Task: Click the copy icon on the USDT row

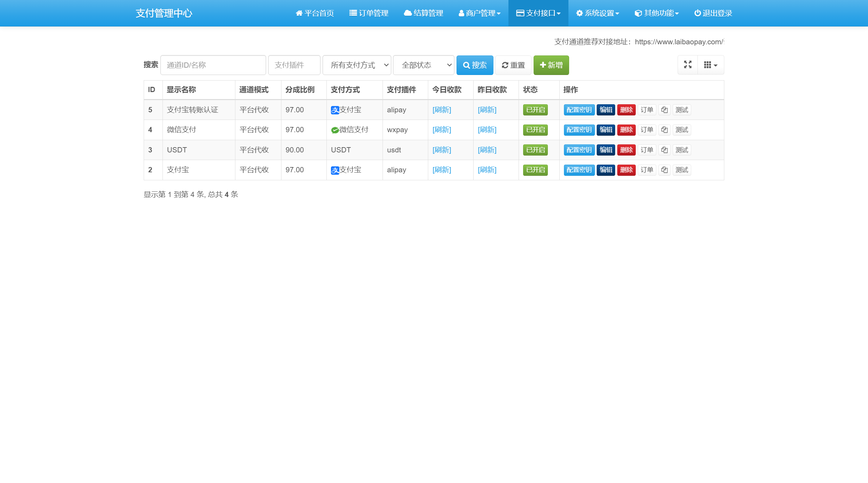Action: (x=664, y=150)
